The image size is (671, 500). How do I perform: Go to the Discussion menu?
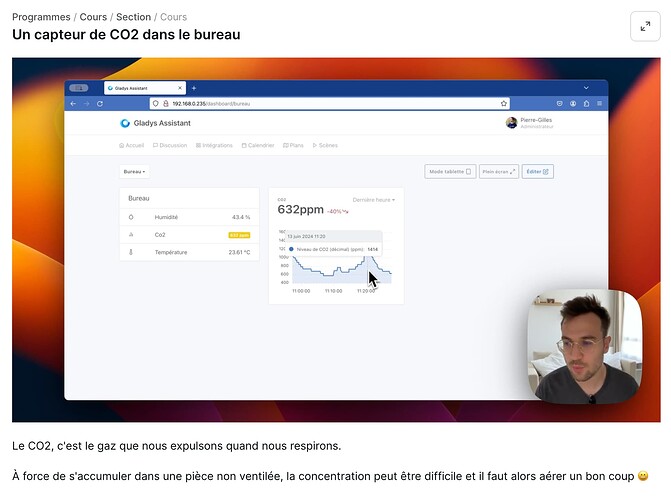click(x=170, y=146)
